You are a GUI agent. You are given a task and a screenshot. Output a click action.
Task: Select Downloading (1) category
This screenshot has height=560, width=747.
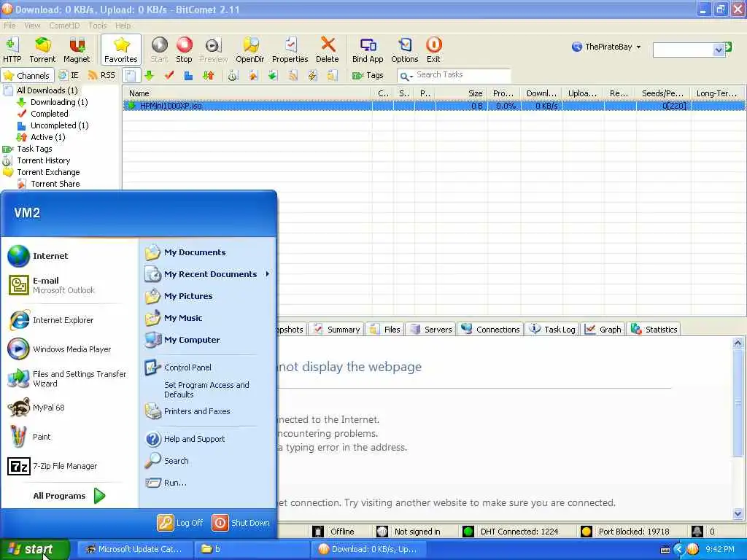click(x=58, y=102)
